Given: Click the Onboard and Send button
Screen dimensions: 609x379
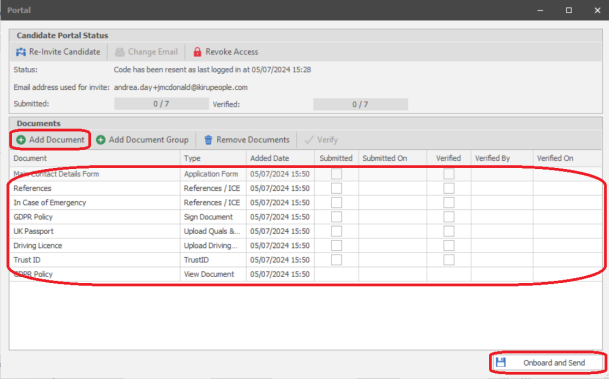Looking at the screenshot, I should (x=548, y=363).
